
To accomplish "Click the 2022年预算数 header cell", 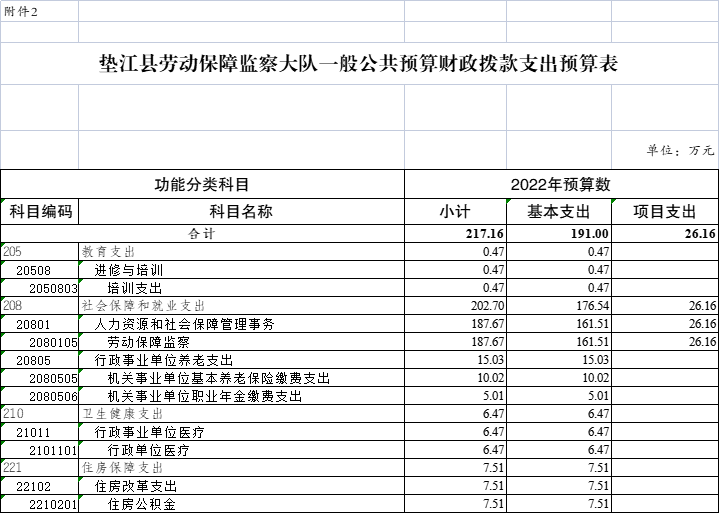I will [x=561, y=184].
